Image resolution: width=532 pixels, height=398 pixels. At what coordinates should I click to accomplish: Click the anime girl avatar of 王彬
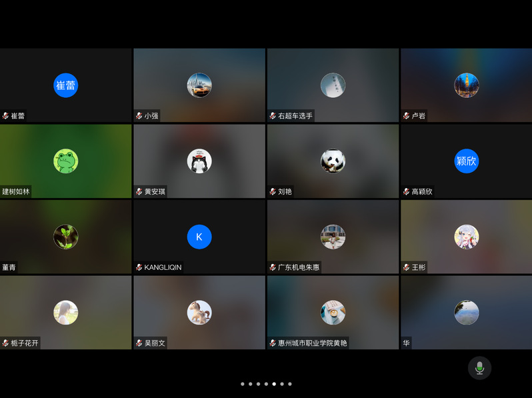[x=466, y=237]
